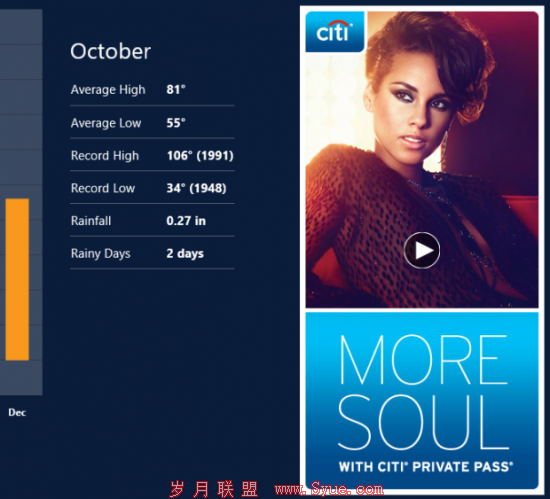Click the 106° (1991) record value
Image resolution: width=550 pixels, height=499 pixels.
tap(200, 156)
